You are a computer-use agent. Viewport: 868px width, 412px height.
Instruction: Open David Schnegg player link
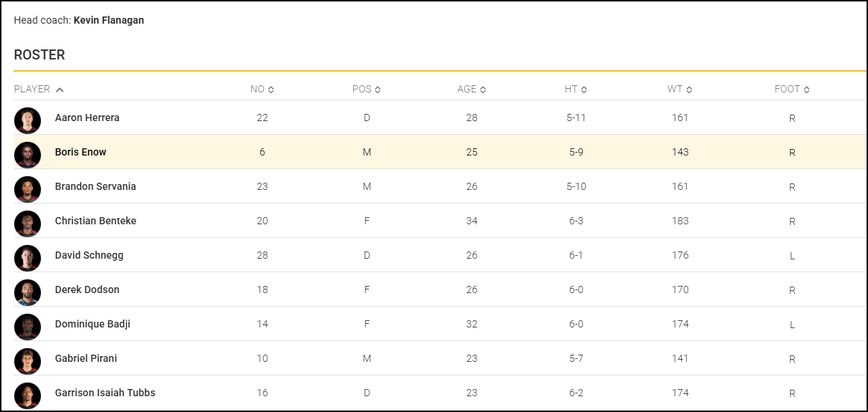89,255
